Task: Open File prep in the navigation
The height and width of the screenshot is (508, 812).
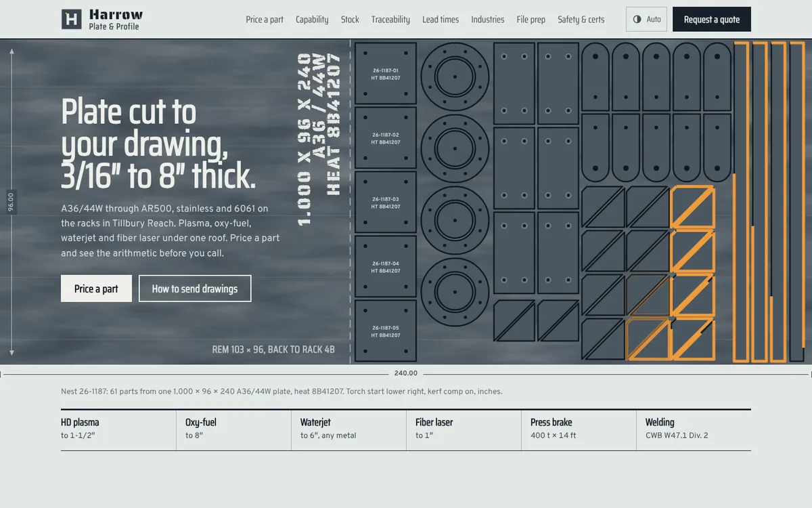Action: 531,20
